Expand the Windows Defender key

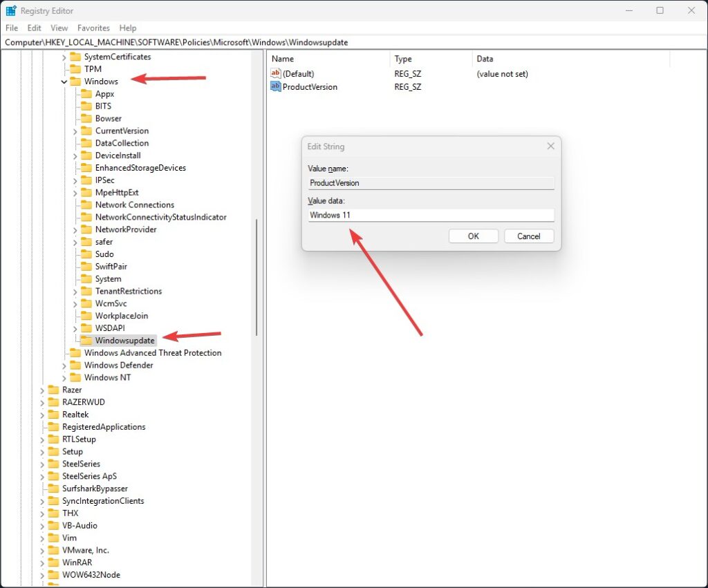click(64, 366)
